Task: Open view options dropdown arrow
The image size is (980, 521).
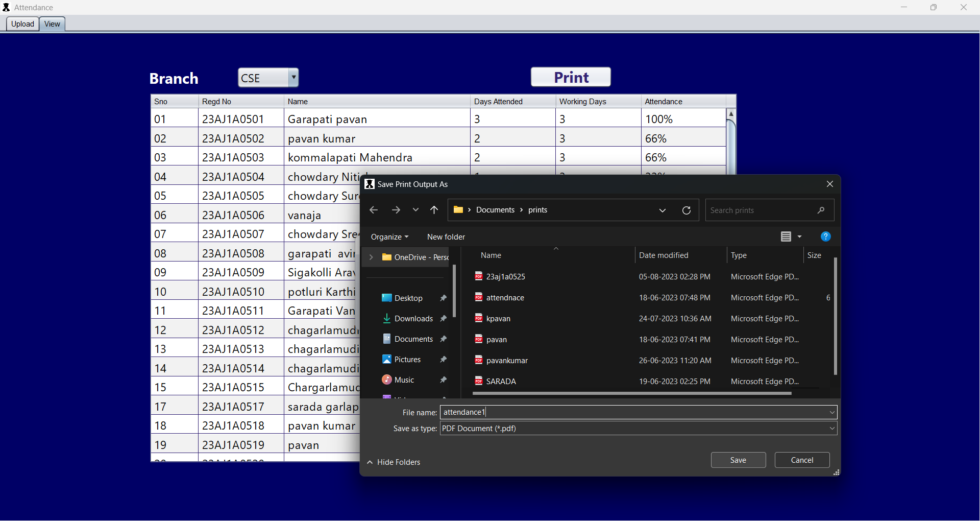Action: pyautogui.click(x=800, y=236)
